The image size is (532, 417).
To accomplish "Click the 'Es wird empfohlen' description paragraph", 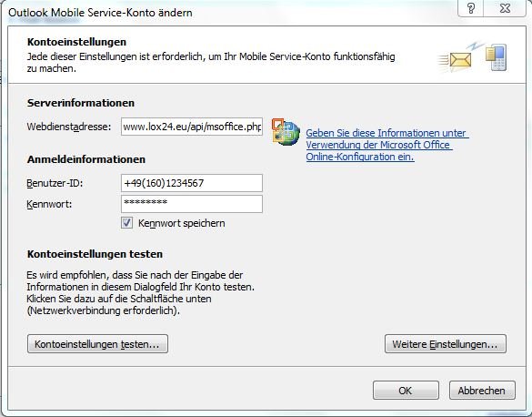I will (x=140, y=292).
